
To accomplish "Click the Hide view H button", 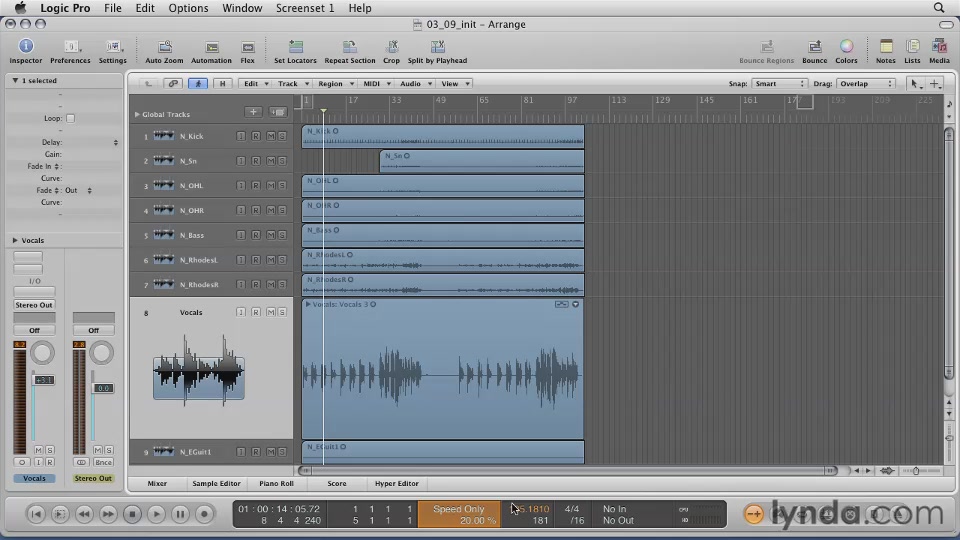I will [222, 83].
